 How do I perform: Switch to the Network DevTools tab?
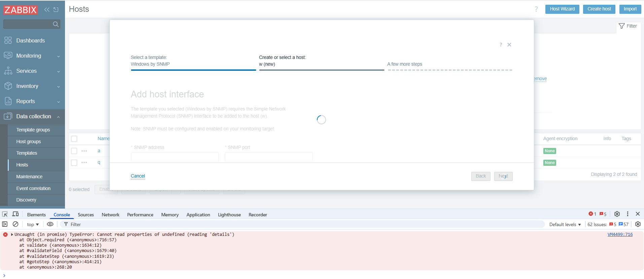pos(110,215)
